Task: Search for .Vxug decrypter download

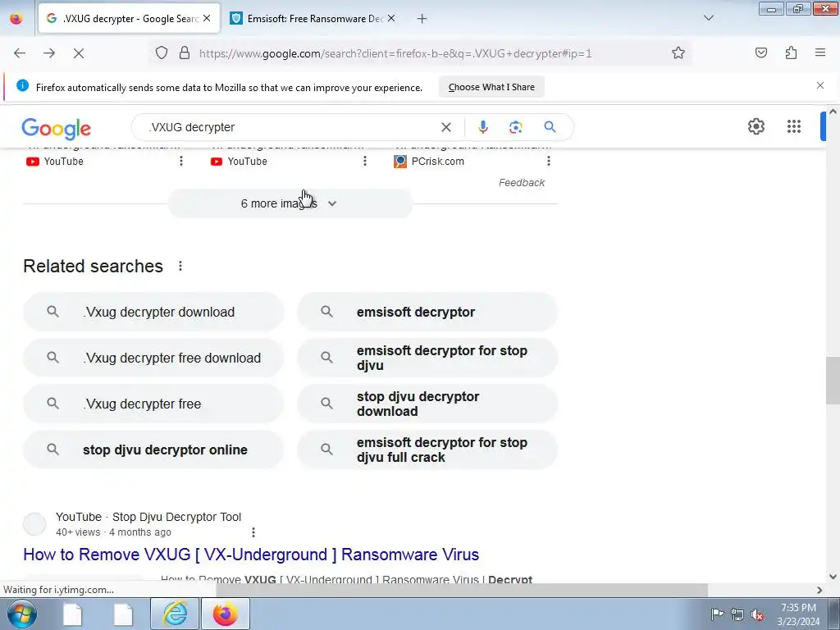Action: [x=153, y=312]
